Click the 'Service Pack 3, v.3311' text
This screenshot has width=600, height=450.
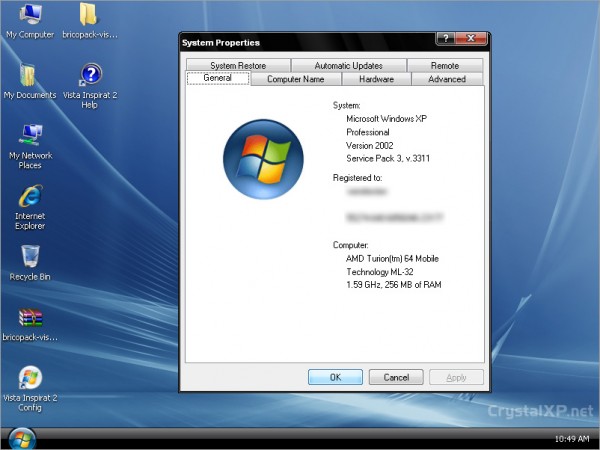[388, 158]
